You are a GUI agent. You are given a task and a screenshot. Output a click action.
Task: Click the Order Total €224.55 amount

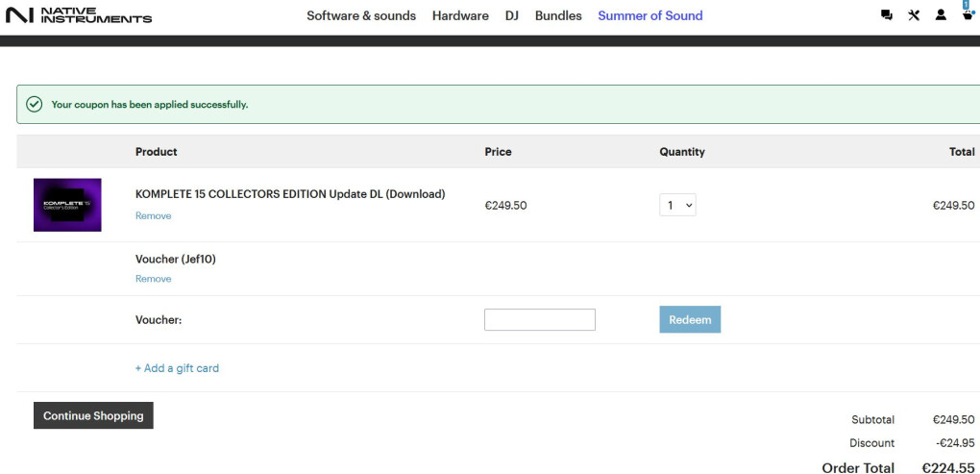[948, 467]
